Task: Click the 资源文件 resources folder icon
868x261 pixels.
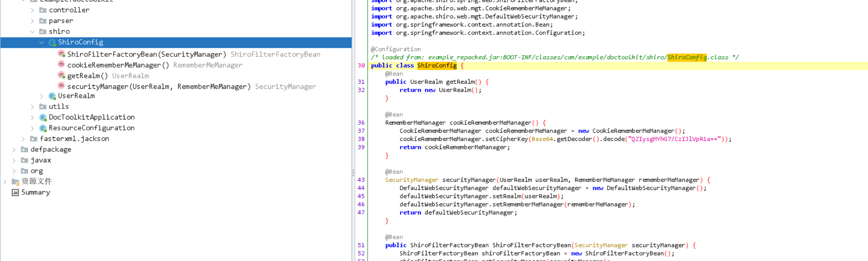Action: (x=16, y=182)
